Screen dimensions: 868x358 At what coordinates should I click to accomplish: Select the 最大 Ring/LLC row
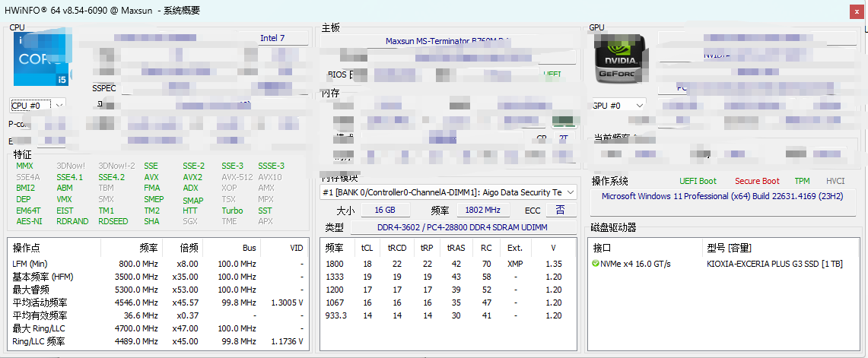157,328
